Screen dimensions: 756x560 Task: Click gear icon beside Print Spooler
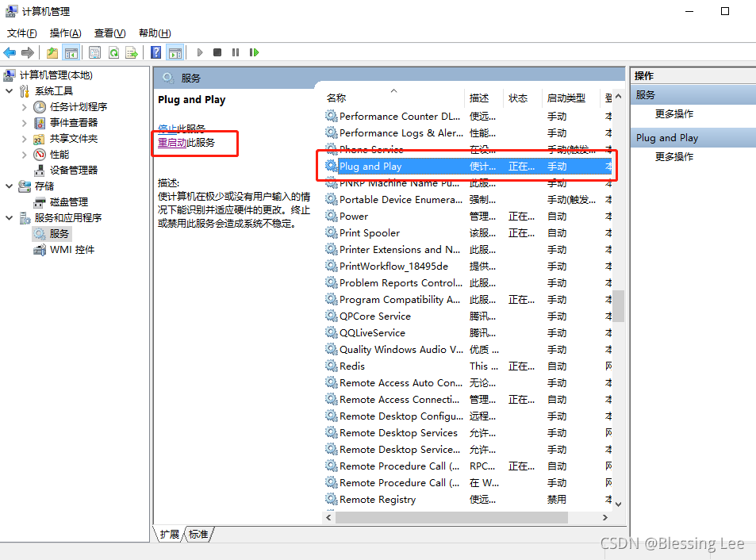(332, 232)
